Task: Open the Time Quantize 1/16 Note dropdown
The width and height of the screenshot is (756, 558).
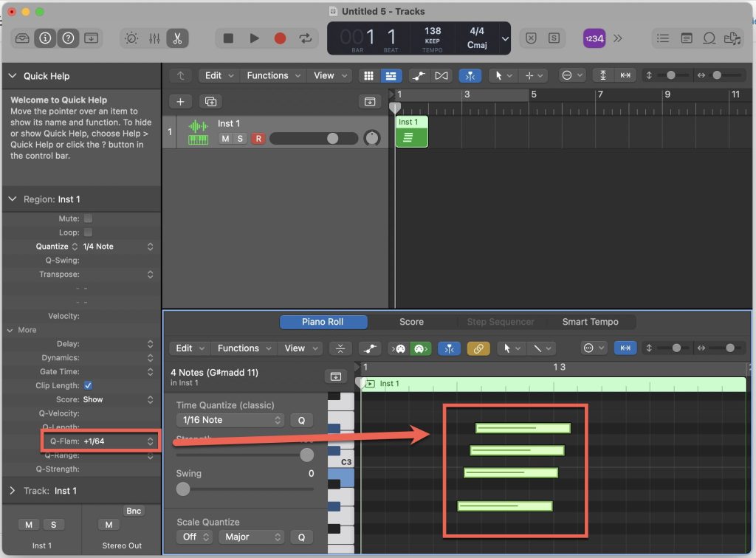Action: [x=230, y=420]
